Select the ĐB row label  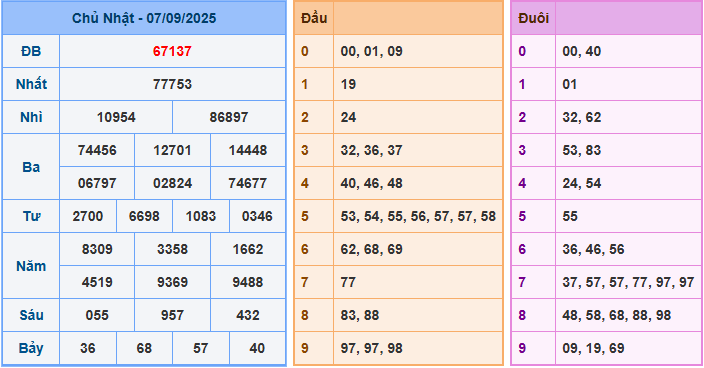[x=31, y=51]
